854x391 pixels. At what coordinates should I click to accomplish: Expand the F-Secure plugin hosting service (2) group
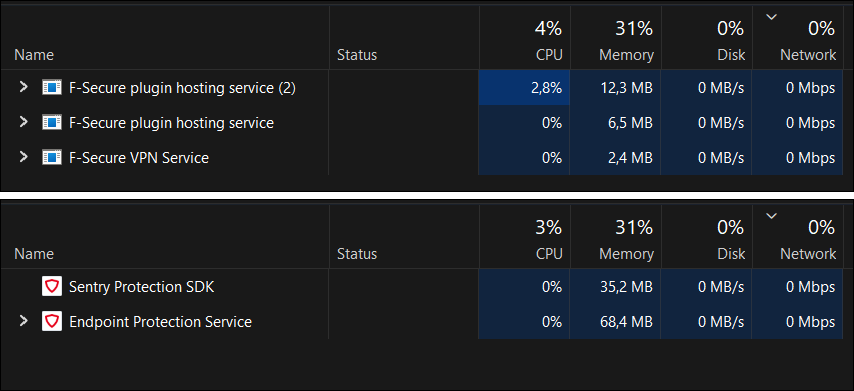coord(23,87)
